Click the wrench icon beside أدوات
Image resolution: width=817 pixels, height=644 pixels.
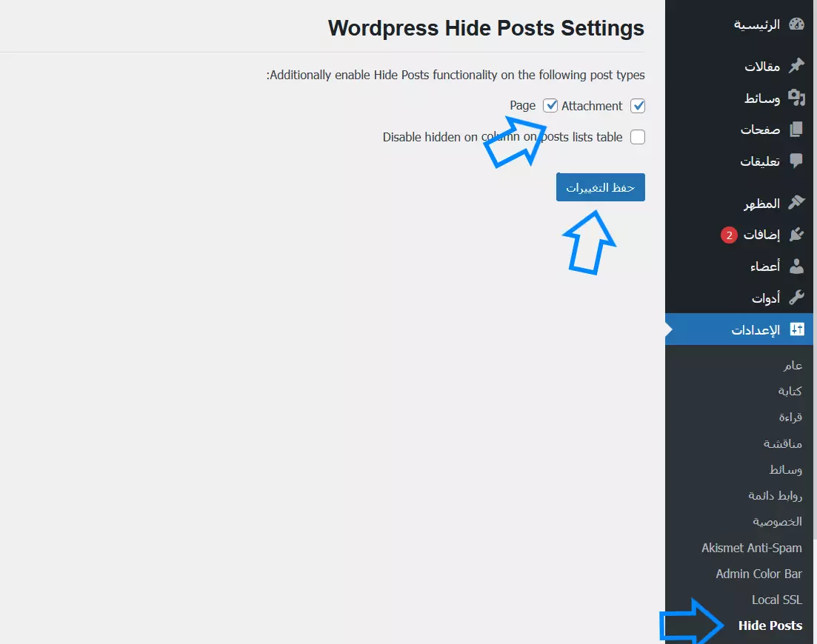click(x=796, y=298)
